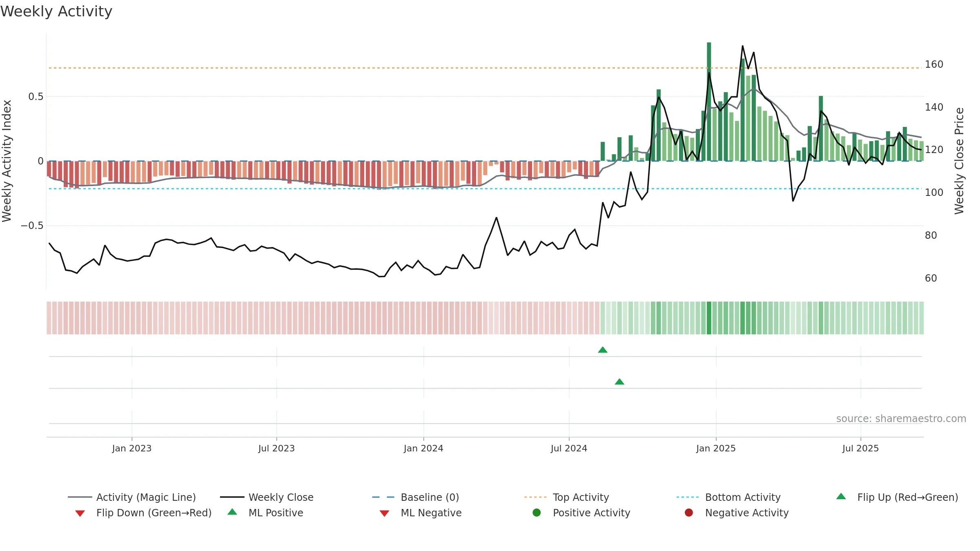980x551 pixels.
Task: Click the source: sharemaestro.com text
Action: [901, 418]
